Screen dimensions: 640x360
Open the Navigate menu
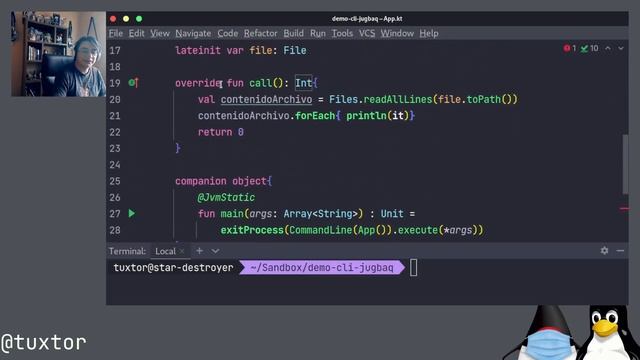[x=193, y=33]
